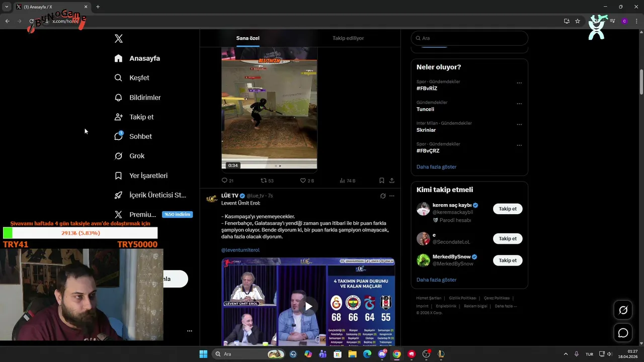
Task: Show more follow suggestions link
Action: tap(436, 280)
